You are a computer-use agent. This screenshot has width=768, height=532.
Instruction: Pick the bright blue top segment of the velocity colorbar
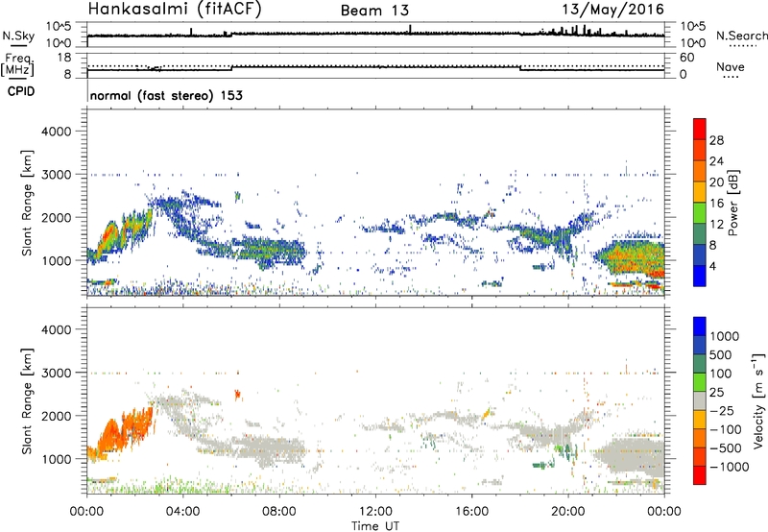click(700, 326)
